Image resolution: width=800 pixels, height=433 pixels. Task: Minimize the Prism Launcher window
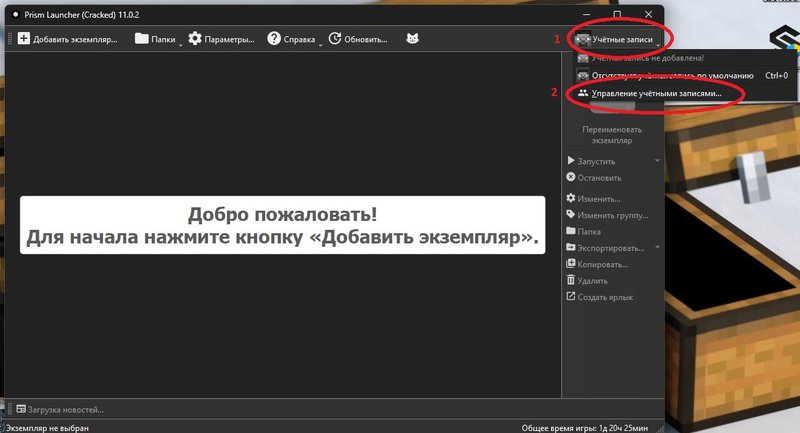587,14
